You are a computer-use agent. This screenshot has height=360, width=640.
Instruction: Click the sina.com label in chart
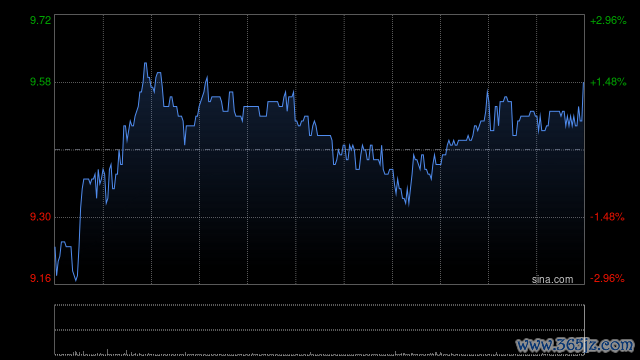[x=552, y=280]
